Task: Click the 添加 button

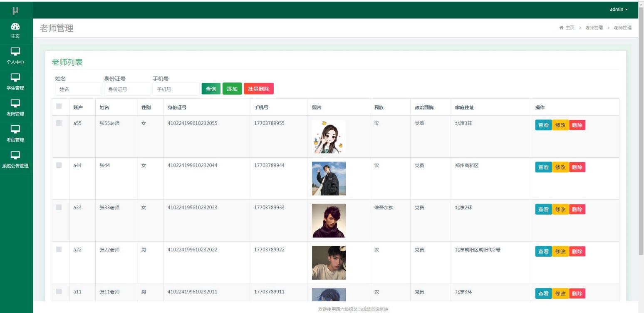Action: (x=232, y=89)
